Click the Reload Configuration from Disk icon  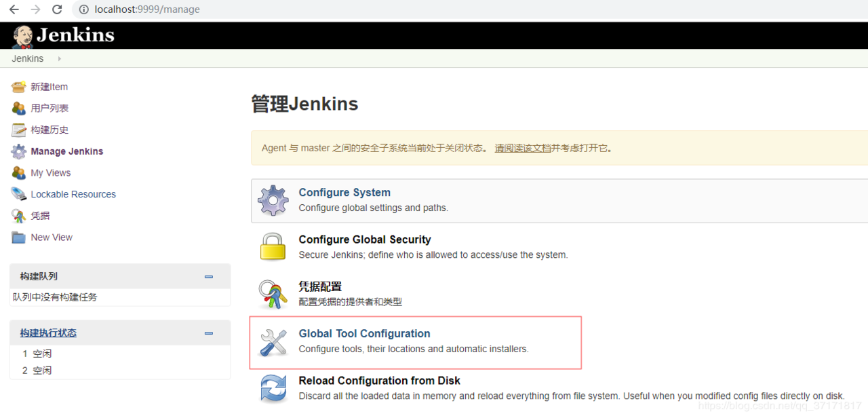[x=273, y=388]
